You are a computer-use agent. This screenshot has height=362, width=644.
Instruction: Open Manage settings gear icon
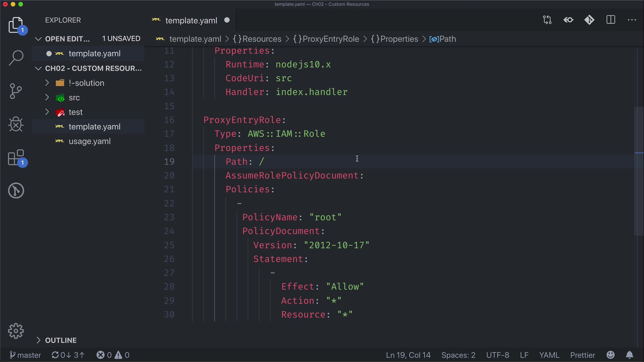[16, 331]
